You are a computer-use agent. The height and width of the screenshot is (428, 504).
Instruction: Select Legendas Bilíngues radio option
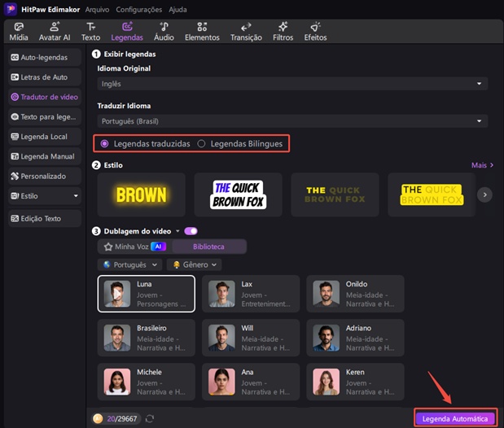point(201,143)
